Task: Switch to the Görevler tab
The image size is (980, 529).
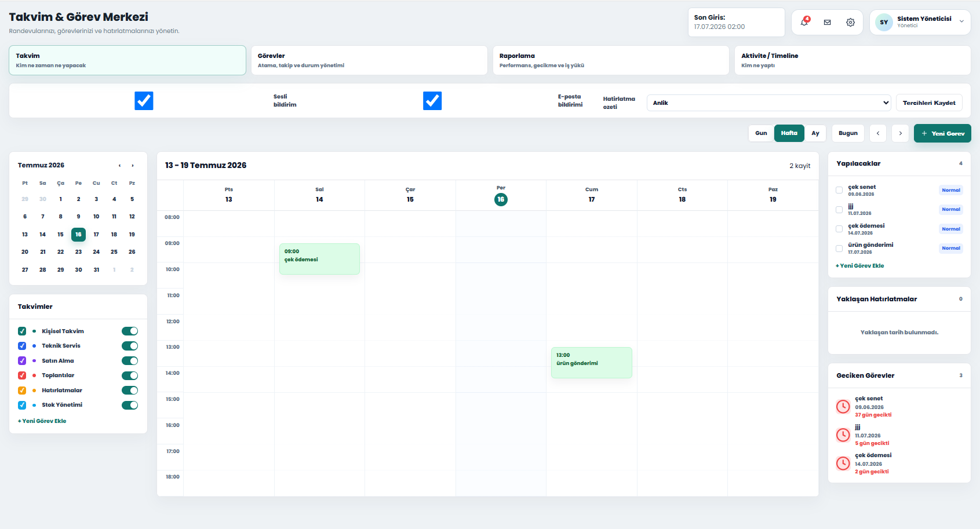Action: 369,60
